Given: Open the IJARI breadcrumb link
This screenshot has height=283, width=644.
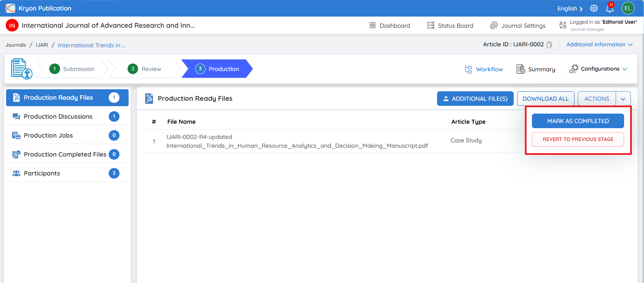Looking at the screenshot, I should (x=42, y=45).
